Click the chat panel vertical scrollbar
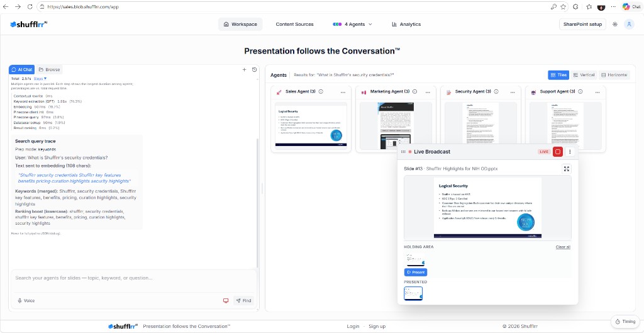Screen dimensions: 644x333 258,201
